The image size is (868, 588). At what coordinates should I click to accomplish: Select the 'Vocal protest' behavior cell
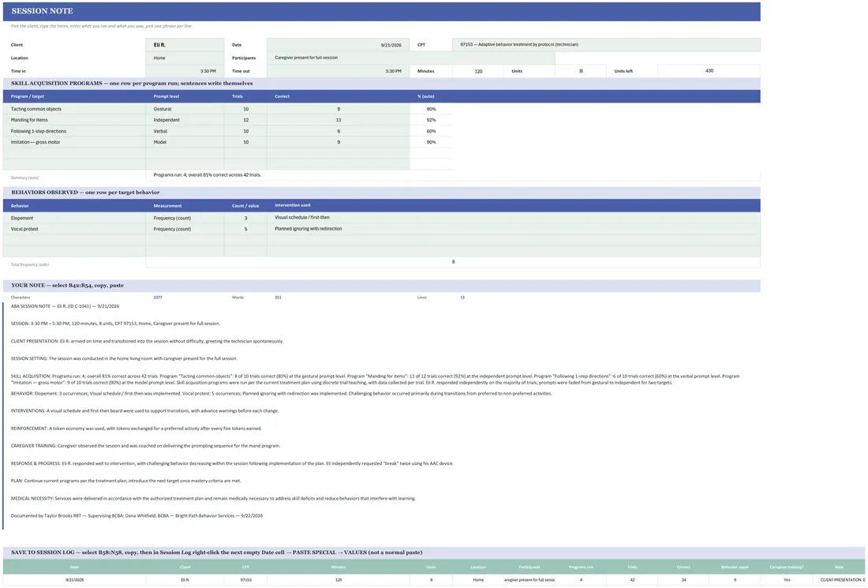point(74,229)
